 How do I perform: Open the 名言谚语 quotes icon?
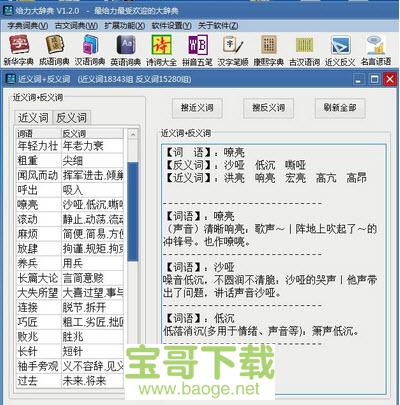376,50
